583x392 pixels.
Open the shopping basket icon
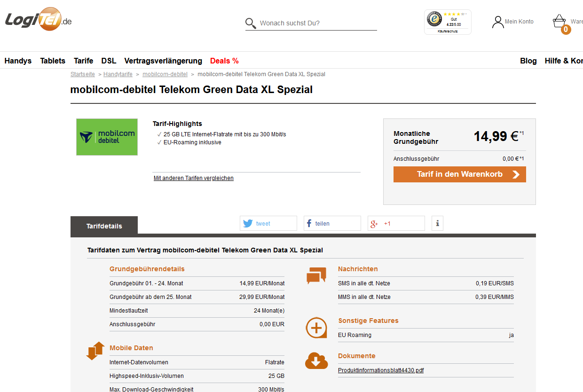tap(559, 21)
